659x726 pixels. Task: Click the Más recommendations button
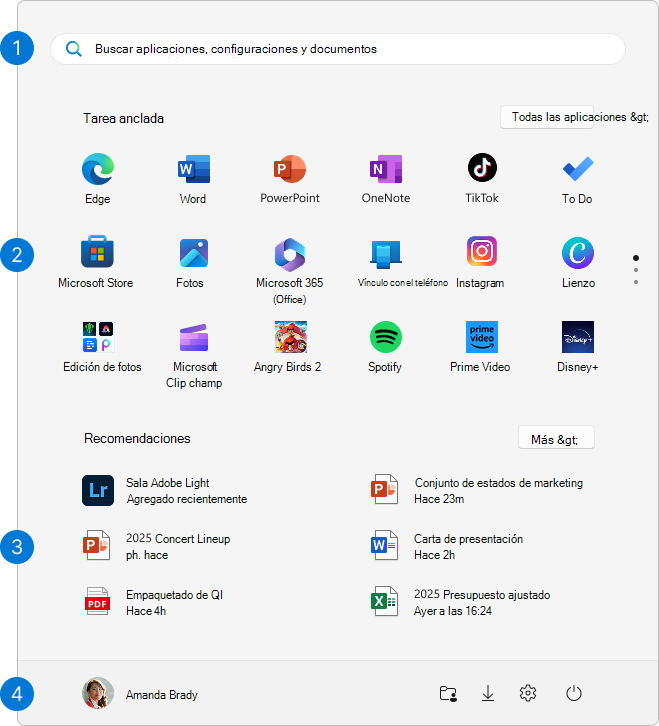click(x=556, y=438)
